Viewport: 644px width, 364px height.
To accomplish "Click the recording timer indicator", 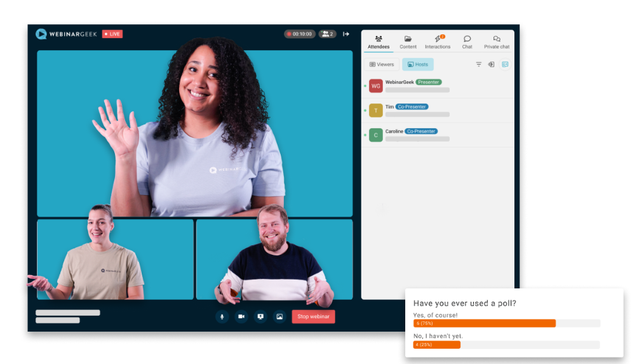I will [x=300, y=34].
